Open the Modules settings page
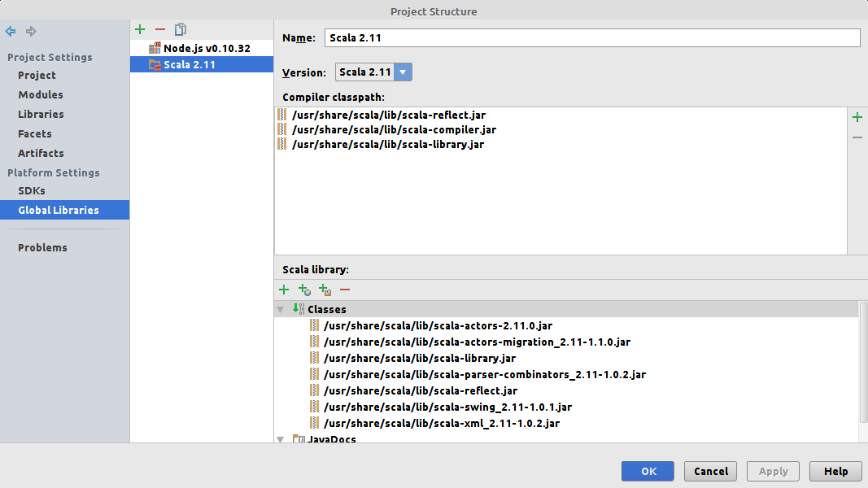Screen dimensions: 868x488 41,94
